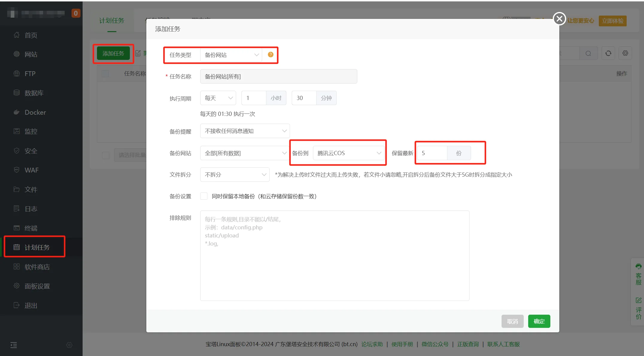Image resolution: width=644 pixels, height=356 pixels.
Task: Click the green 添加任务 button
Action: [113, 53]
